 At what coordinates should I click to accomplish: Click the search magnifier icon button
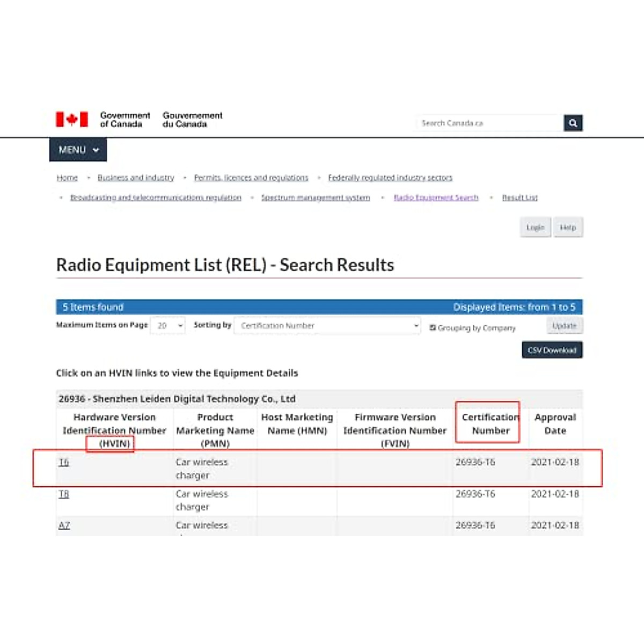pyautogui.click(x=573, y=123)
